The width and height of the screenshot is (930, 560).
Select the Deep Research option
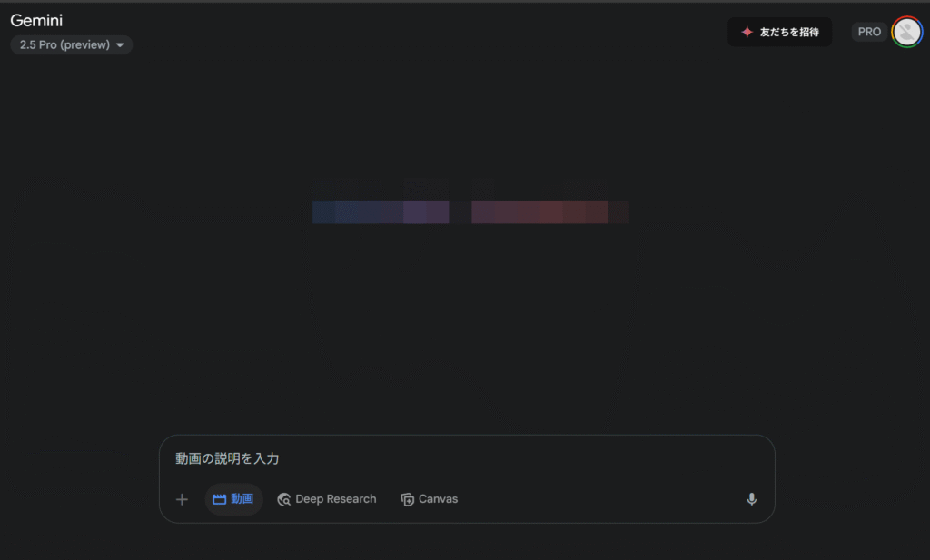tap(327, 499)
